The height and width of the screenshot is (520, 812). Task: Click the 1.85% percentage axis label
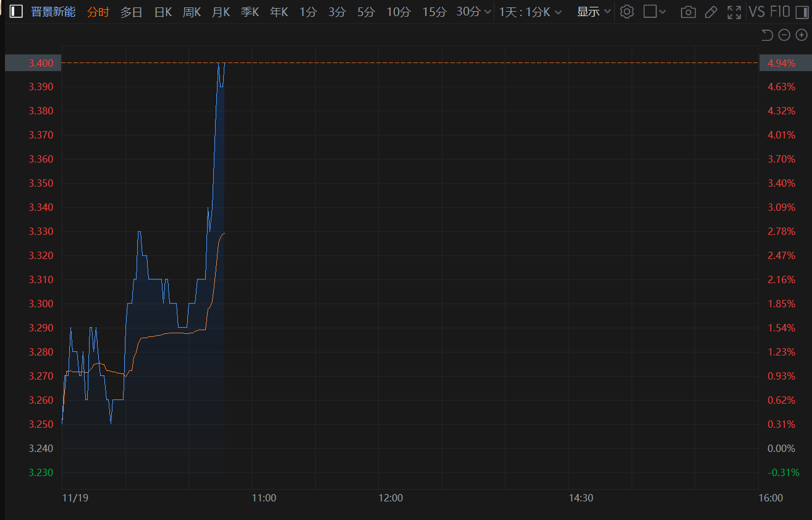781,304
